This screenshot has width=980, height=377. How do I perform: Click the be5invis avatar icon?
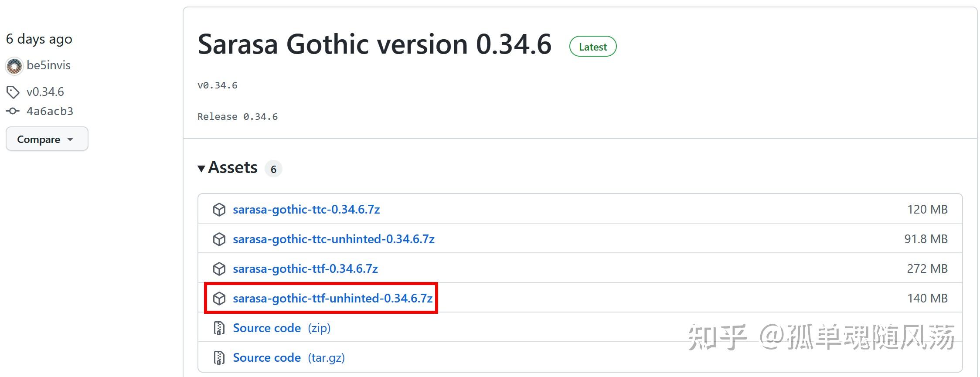click(x=14, y=66)
